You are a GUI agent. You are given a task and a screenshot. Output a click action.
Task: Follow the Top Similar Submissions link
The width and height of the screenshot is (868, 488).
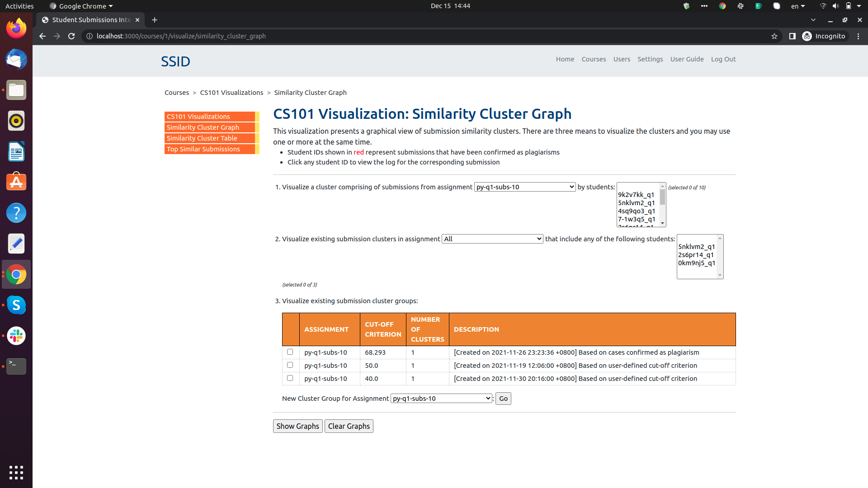(x=203, y=149)
